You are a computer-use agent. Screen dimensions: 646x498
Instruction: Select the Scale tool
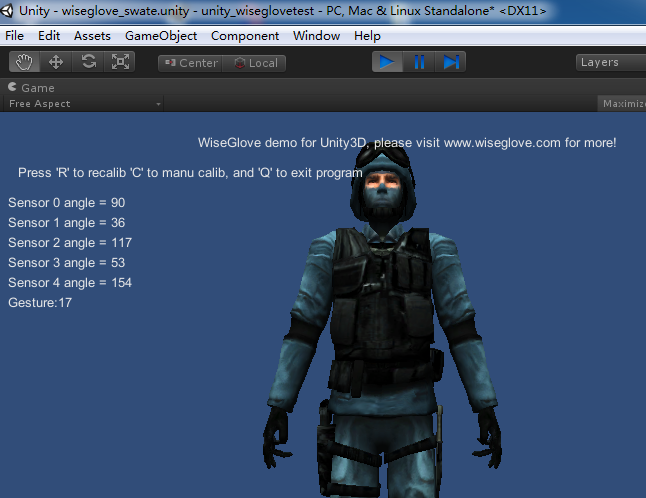(121, 62)
